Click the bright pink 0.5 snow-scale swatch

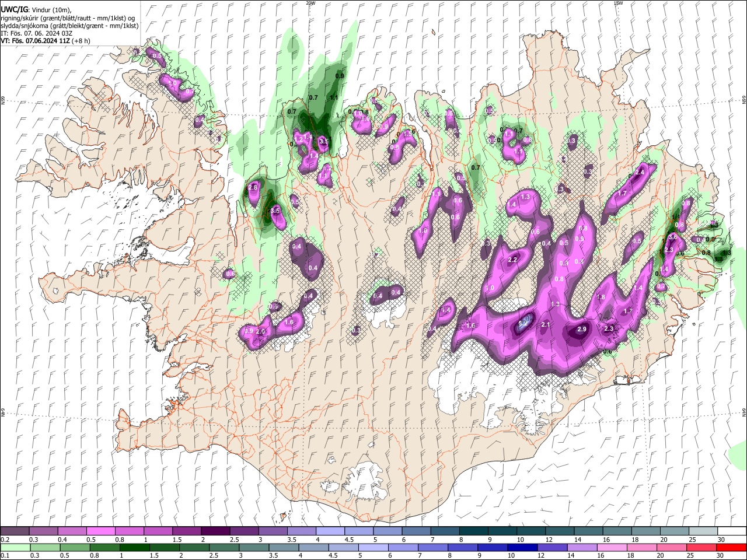(x=100, y=531)
